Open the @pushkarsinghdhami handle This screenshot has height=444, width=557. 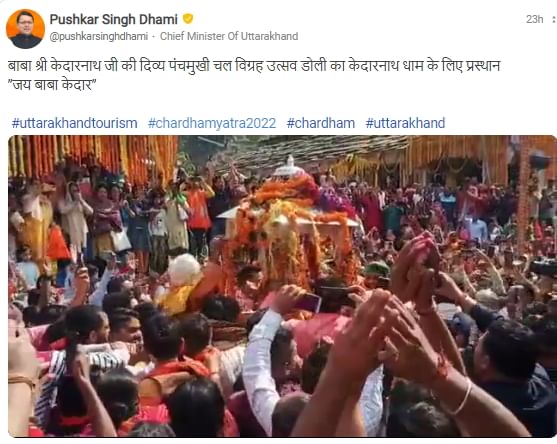pos(99,37)
